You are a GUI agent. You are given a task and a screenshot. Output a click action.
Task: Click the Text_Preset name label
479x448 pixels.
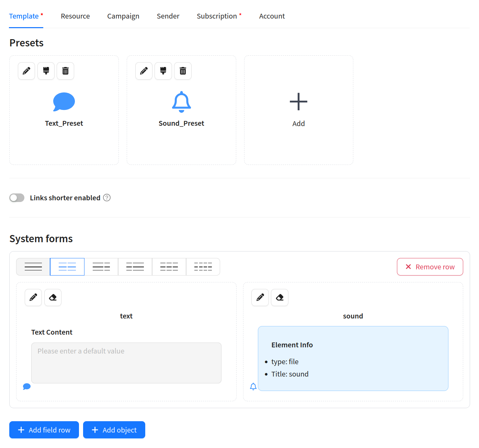click(x=64, y=123)
